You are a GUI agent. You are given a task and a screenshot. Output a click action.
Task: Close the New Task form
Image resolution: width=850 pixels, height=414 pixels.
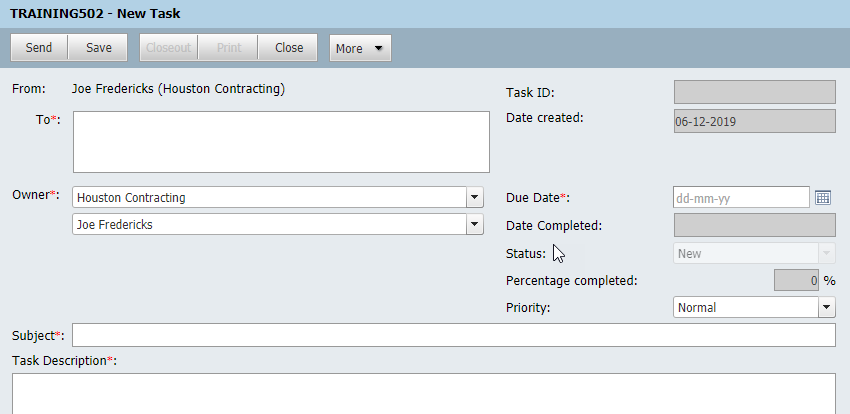289,48
